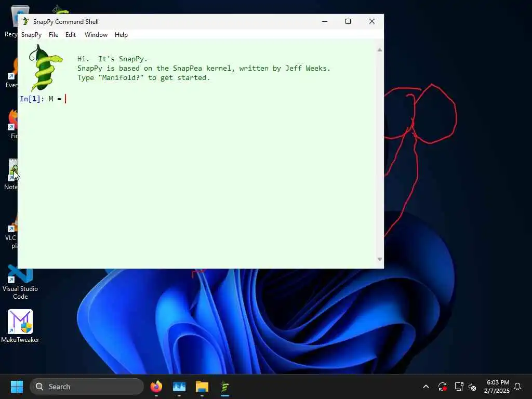Click the line mentioning Jeff Weeks

coord(204,68)
